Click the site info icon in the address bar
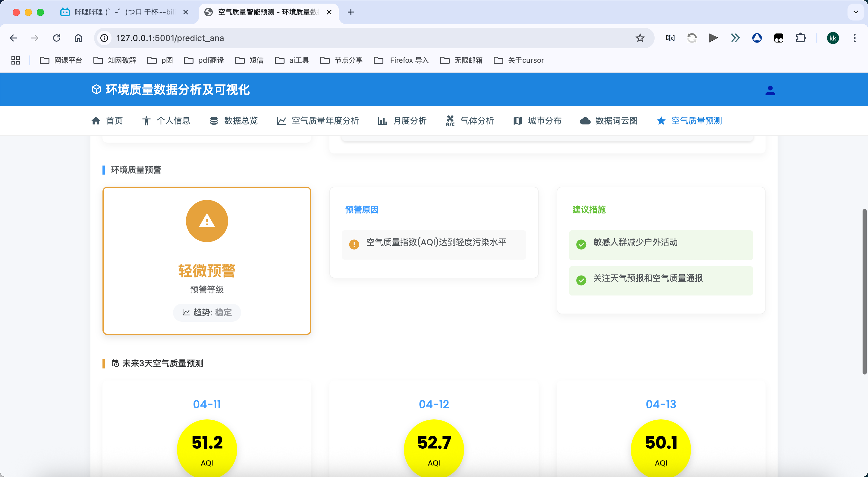The width and height of the screenshot is (868, 477). click(105, 38)
